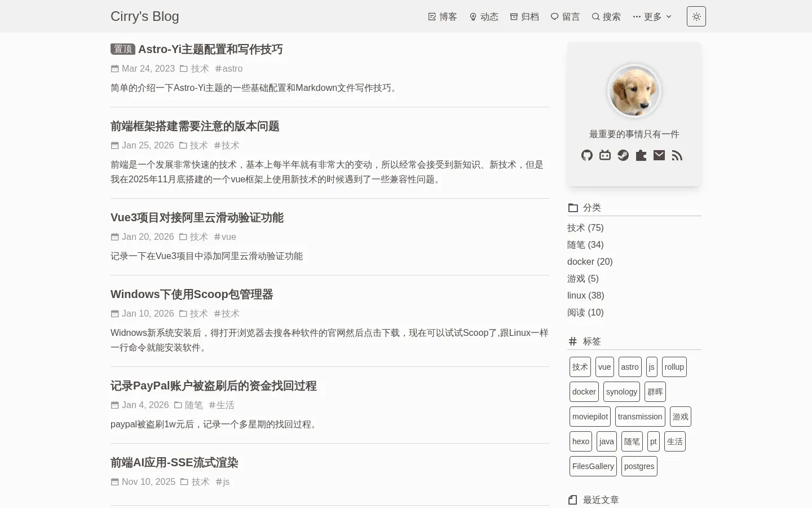Click #js tag under SSE post

click(222, 481)
